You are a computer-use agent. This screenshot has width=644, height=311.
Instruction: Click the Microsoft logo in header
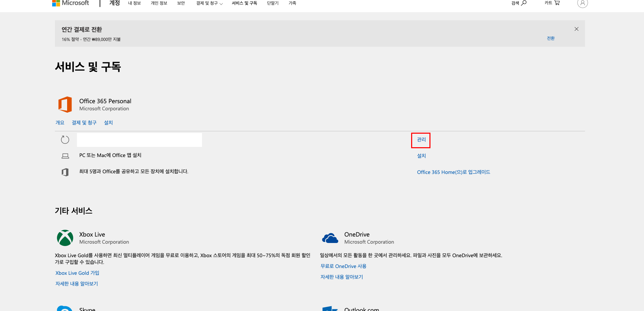71,3
